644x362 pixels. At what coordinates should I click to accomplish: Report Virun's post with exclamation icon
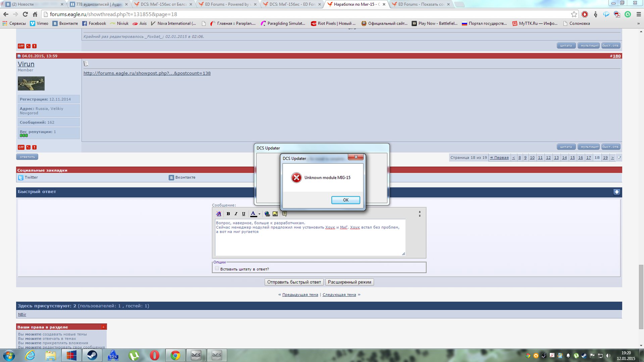click(34, 147)
